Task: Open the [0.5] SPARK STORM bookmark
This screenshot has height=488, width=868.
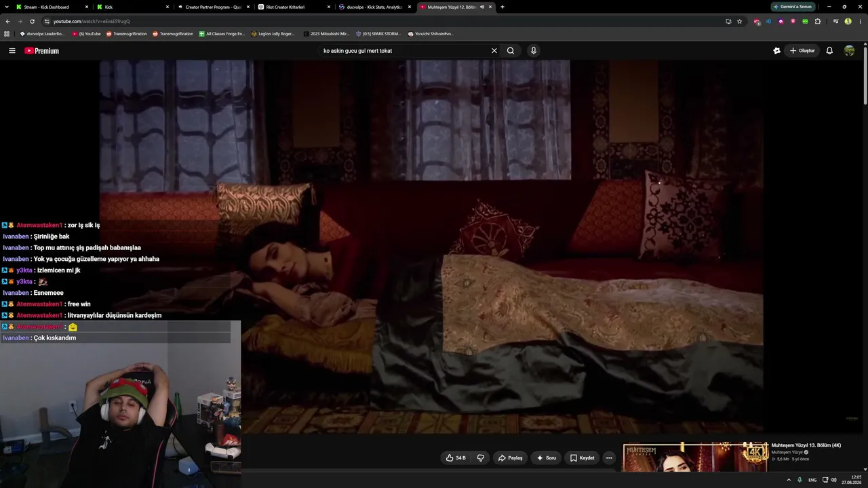Action: click(x=379, y=34)
